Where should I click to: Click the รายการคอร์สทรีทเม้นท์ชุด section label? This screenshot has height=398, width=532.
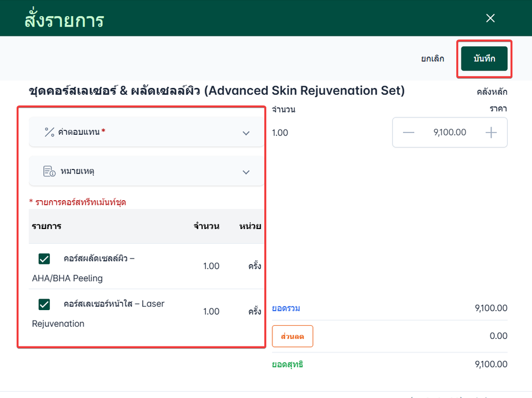[77, 202]
